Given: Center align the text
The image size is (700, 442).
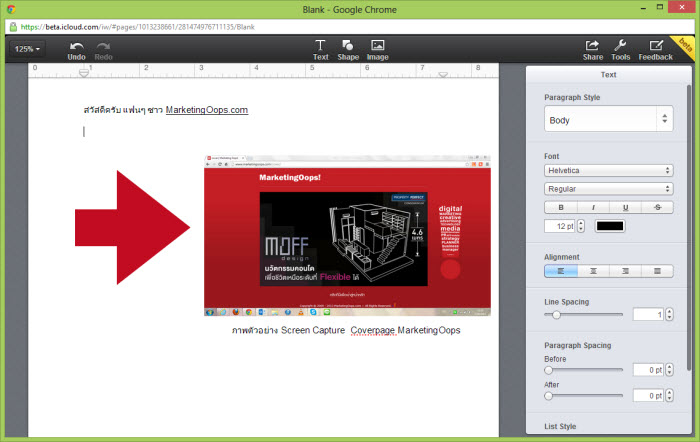Looking at the screenshot, I should click(593, 271).
